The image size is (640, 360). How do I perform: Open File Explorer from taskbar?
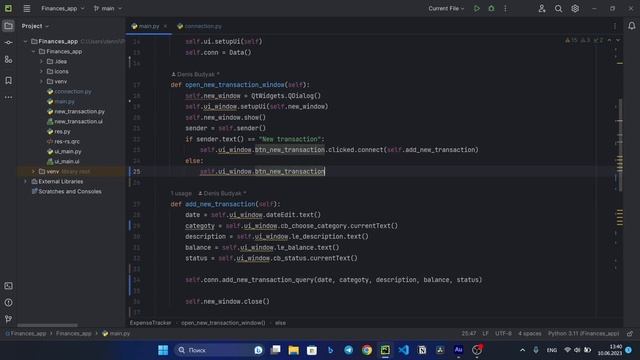(293, 350)
